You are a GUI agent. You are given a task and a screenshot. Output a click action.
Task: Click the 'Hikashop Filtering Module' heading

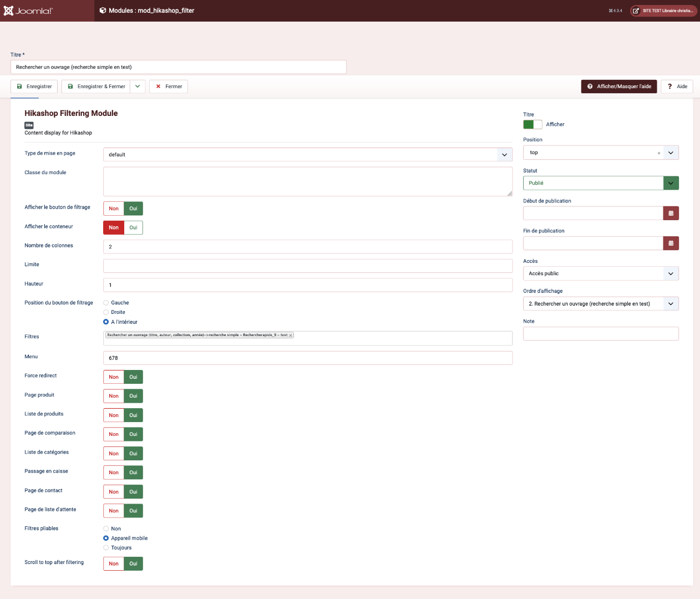pyautogui.click(x=71, y=113)
